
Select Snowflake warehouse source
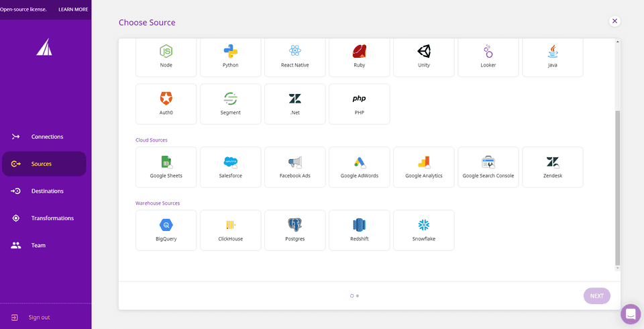pos(424,230)
